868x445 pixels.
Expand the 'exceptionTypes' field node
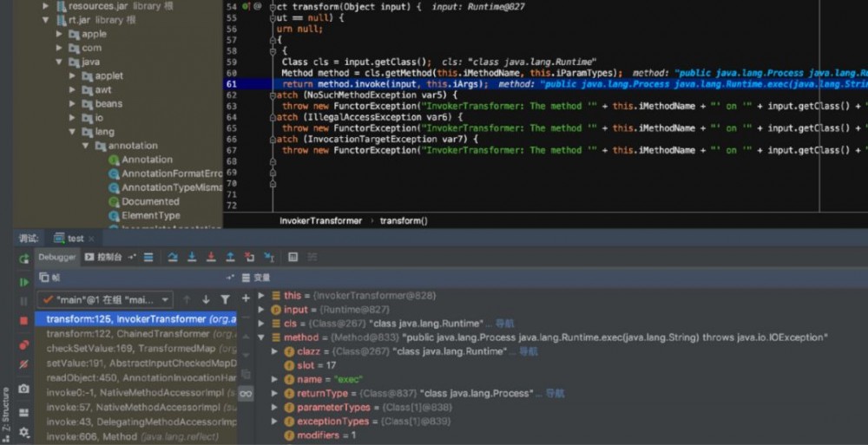[274, 422]
